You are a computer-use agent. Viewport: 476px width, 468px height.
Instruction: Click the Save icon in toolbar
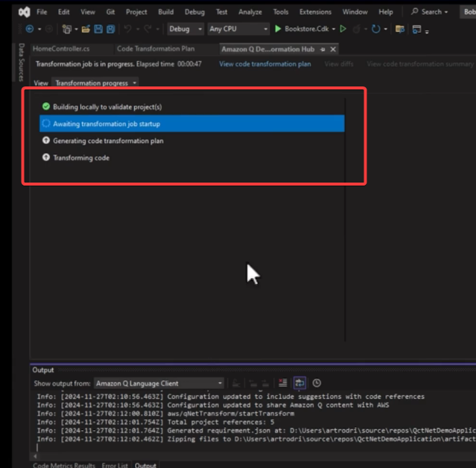coord(98,29)
